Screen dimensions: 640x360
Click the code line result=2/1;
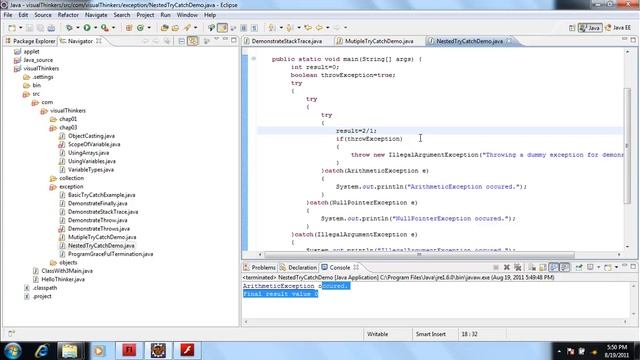pos(356,131)
